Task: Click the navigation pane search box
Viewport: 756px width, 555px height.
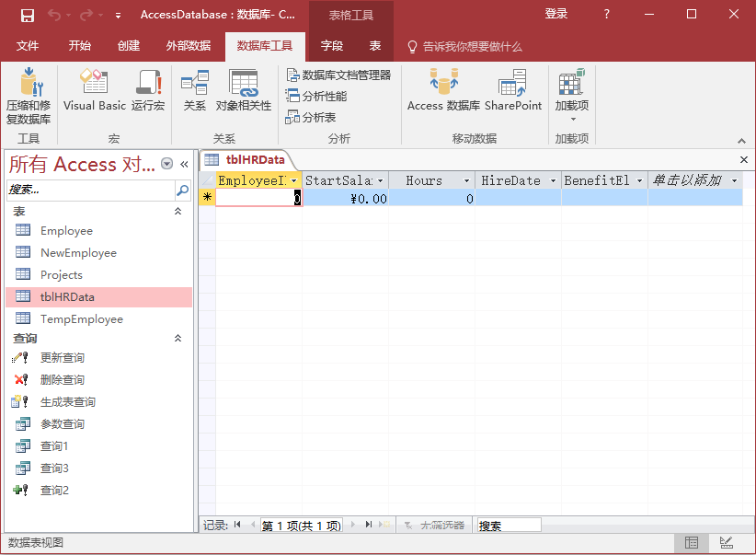Action: pos(90,191)
